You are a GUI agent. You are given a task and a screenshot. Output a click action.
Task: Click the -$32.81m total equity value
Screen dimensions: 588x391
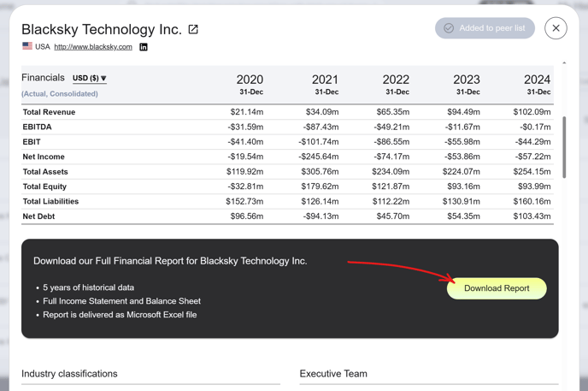(x=245, y=187)
